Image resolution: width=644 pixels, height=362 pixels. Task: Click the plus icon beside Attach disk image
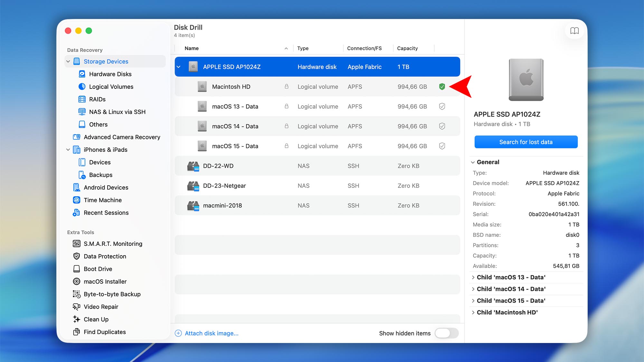pos(178,333)
